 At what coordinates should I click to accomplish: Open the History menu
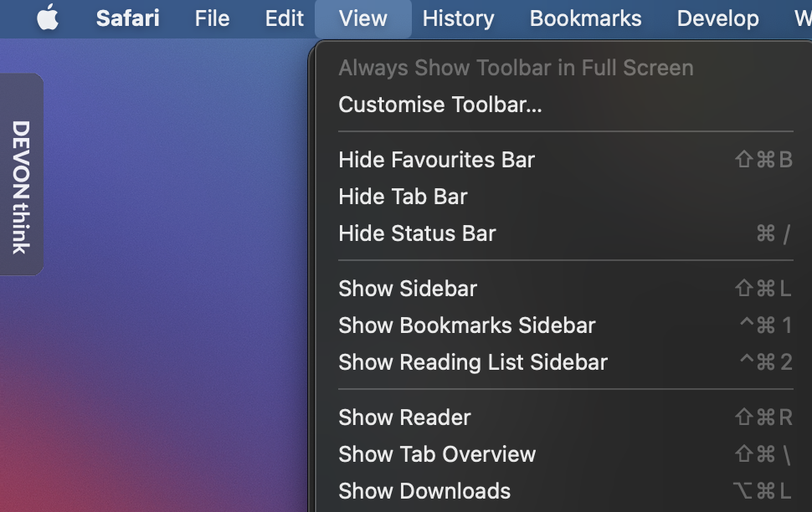tap(458, 18)
